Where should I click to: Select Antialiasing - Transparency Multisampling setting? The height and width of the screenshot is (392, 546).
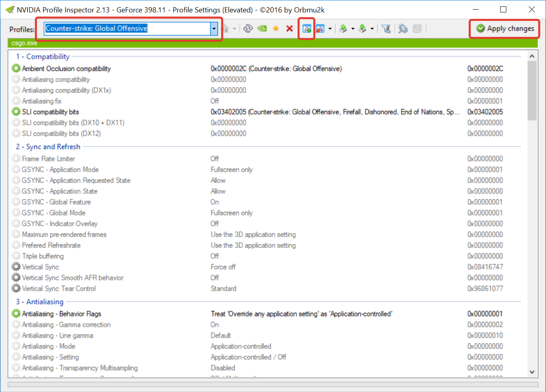pos(80,368)
